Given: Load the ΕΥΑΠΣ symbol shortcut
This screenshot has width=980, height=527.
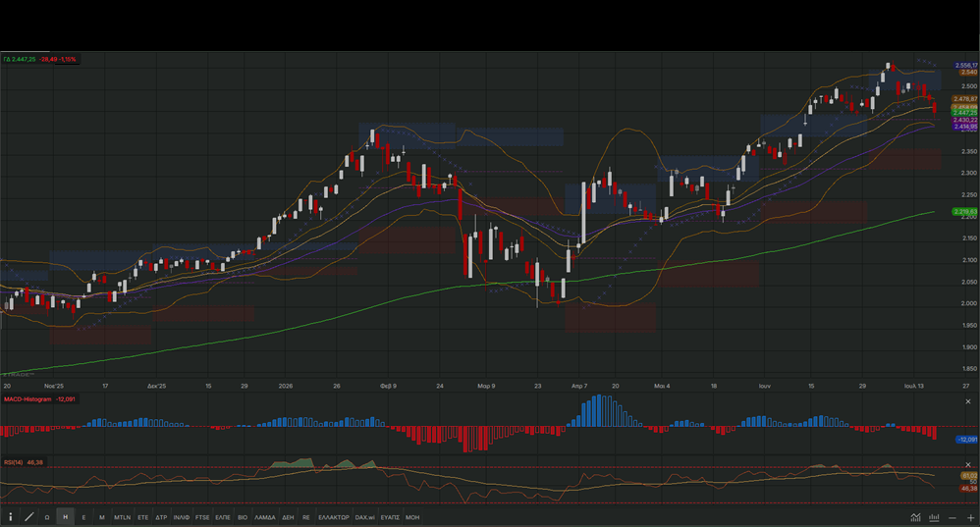Looking at the screenshot, I should (390, 517).
